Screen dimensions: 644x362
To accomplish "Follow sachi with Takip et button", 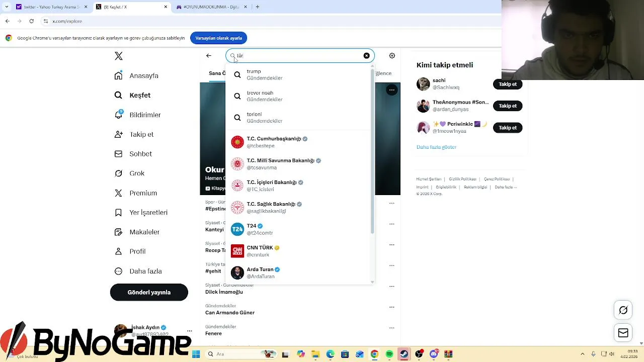I will coord(508,84).
